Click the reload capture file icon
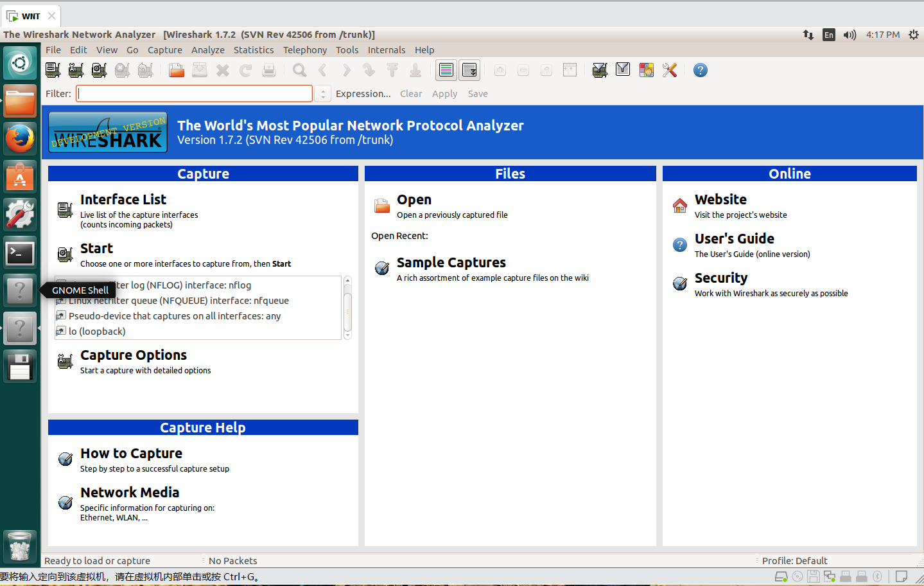 point(246,70)
